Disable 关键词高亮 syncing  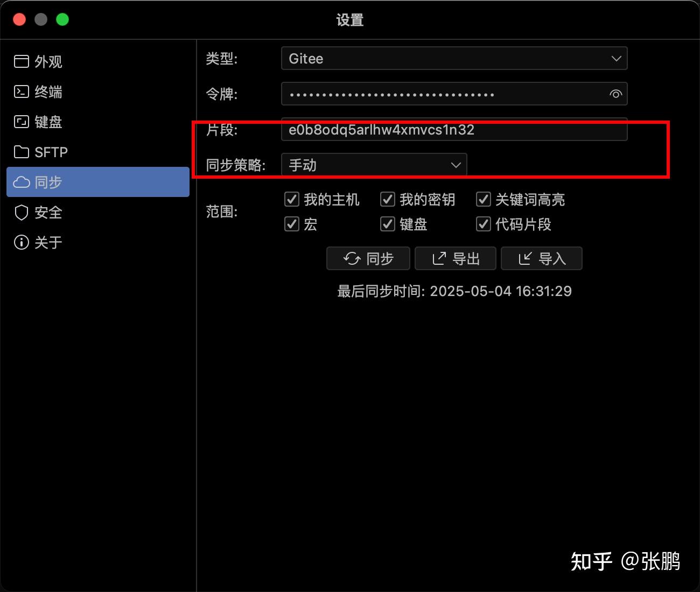[x=483, y=199]
